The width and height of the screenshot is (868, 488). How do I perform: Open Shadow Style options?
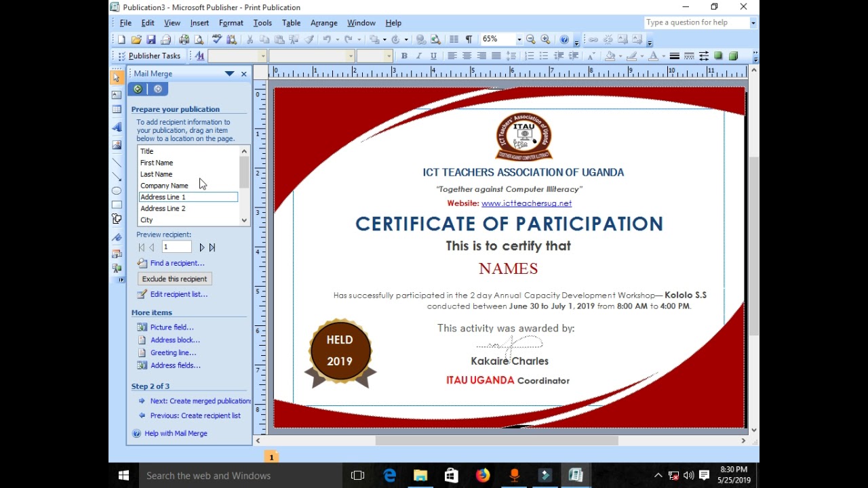click(x=718, y=56)
